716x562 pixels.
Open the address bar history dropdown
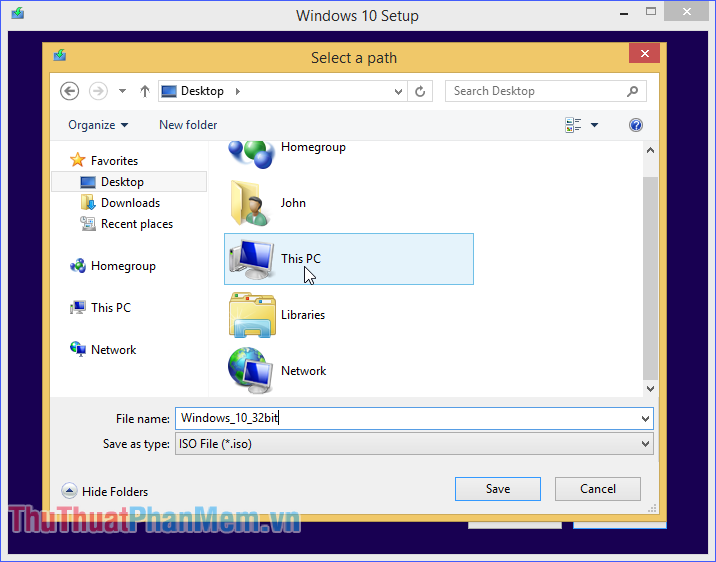(398, 91)
